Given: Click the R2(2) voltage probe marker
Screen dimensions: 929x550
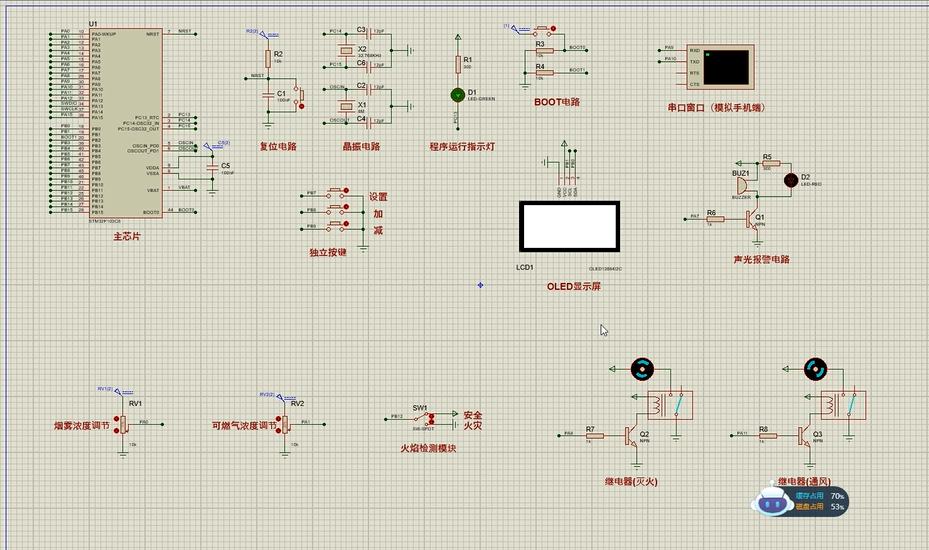Looking at the screenshot, I should pyautogui.click(x=262, y=33).
